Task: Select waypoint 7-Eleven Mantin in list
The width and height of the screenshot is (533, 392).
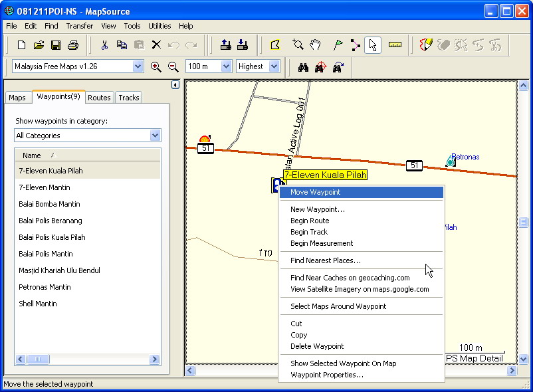Action: click(x=87, y=187)
